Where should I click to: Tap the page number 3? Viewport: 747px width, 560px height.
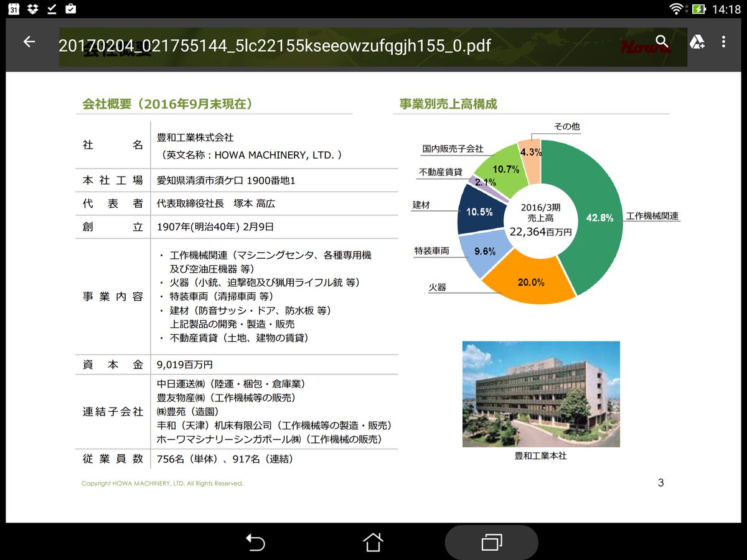[x=661, y=483]
